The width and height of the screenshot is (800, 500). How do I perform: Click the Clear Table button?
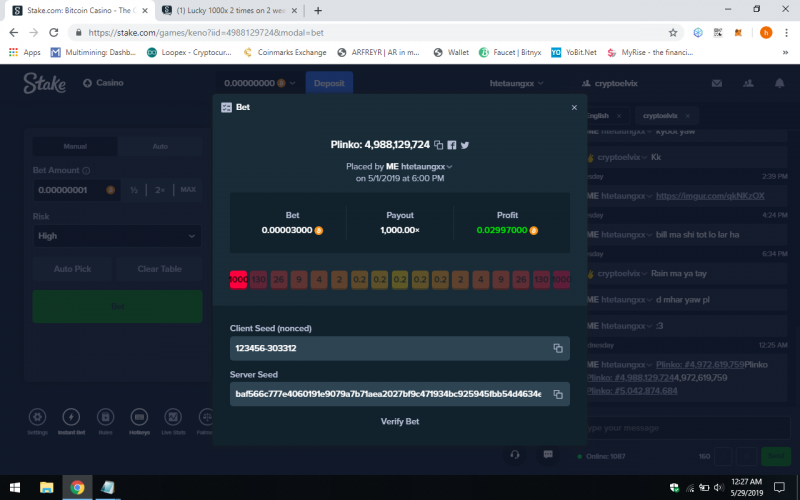(x=159, y=269)
